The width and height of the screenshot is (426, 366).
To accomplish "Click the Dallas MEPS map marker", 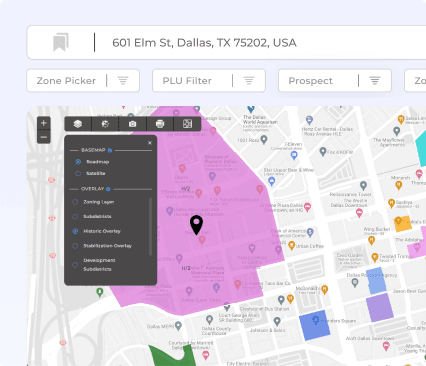I will pyautogui.click(x=178, y=326).
